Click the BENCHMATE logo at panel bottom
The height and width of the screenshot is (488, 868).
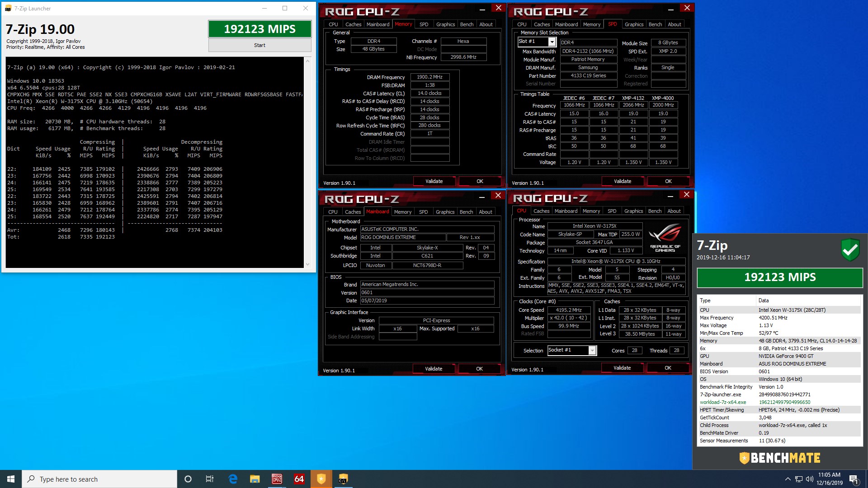coord(779,458)
